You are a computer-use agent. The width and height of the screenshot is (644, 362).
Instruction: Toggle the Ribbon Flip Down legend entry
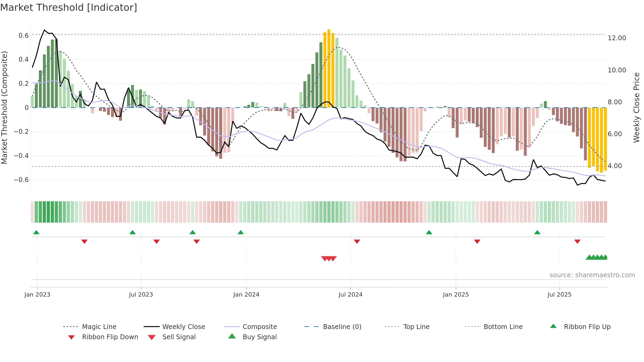(x=103, y=337)
